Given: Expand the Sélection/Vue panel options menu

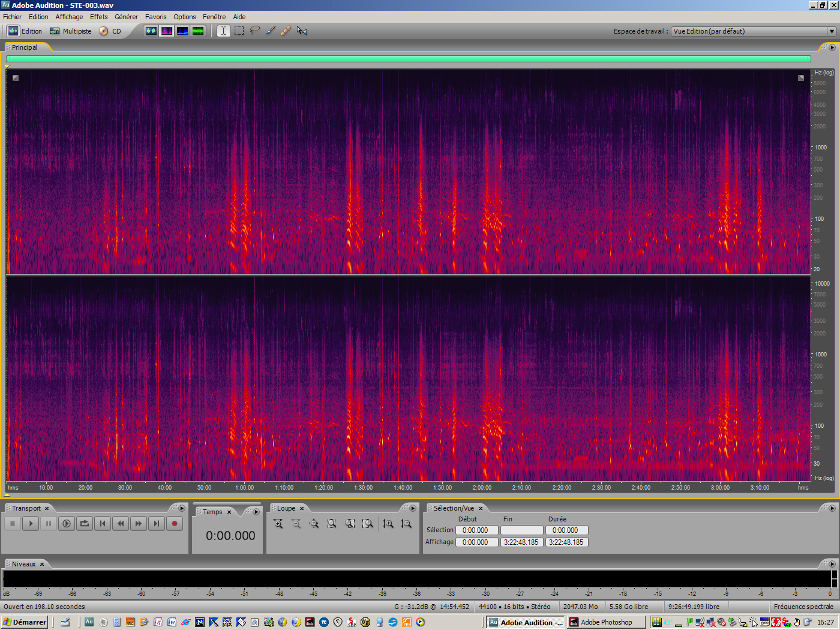Looking at the screenshot, I should pos(832,508).
